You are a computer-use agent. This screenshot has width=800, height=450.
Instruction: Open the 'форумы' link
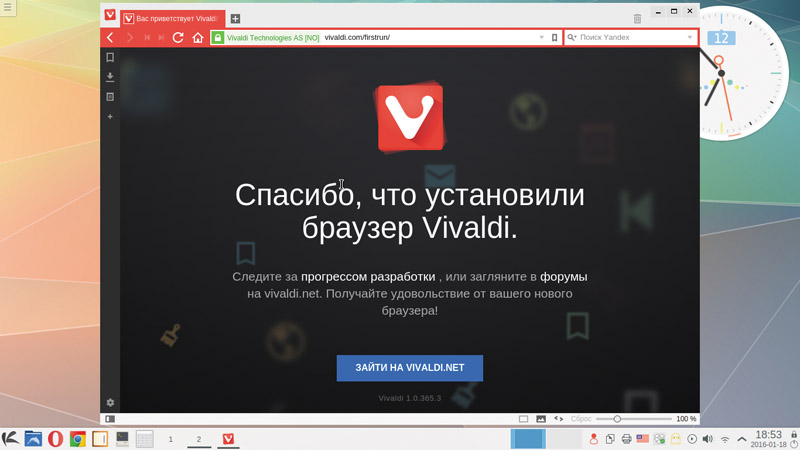tap(564, 277)
